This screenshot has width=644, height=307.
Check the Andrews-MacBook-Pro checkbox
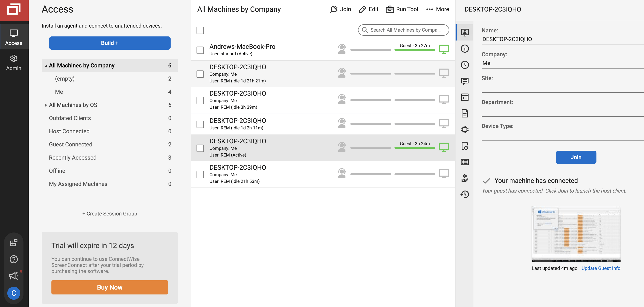[200, 50]
